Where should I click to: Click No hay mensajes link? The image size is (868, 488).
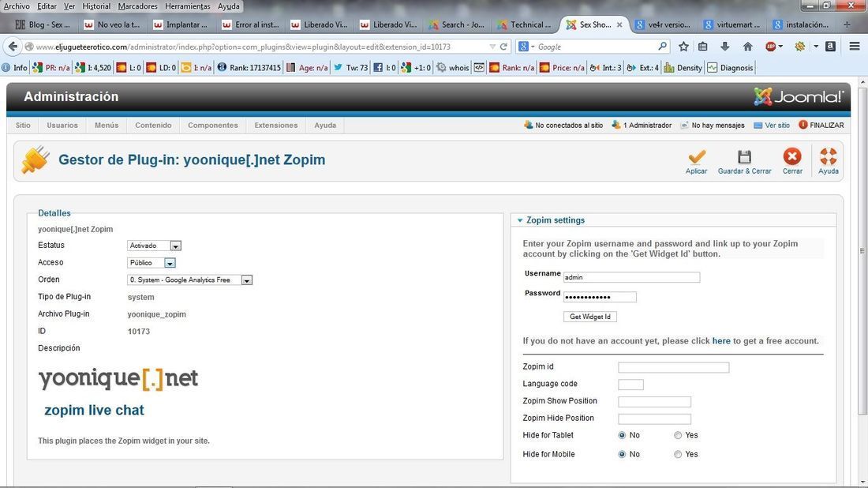pyautogui.click(x=713, y=126)
